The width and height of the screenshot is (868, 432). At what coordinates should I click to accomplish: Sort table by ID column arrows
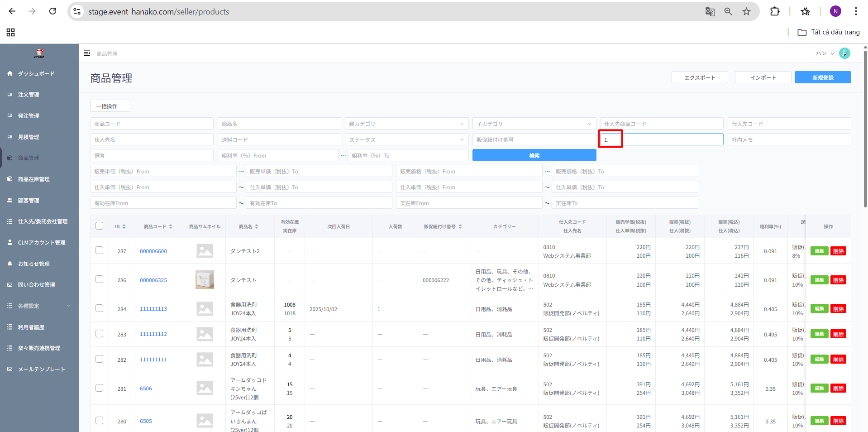pos(124,226)
